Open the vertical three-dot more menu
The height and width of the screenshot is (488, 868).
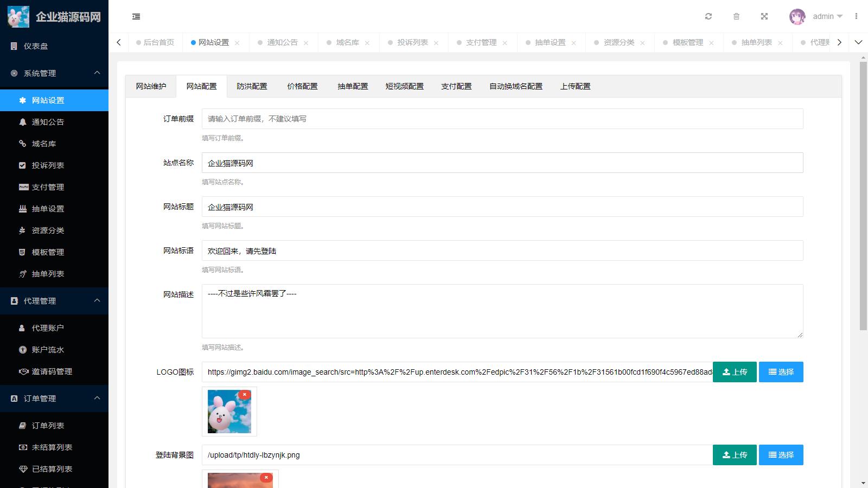click(x=856, y=16)
